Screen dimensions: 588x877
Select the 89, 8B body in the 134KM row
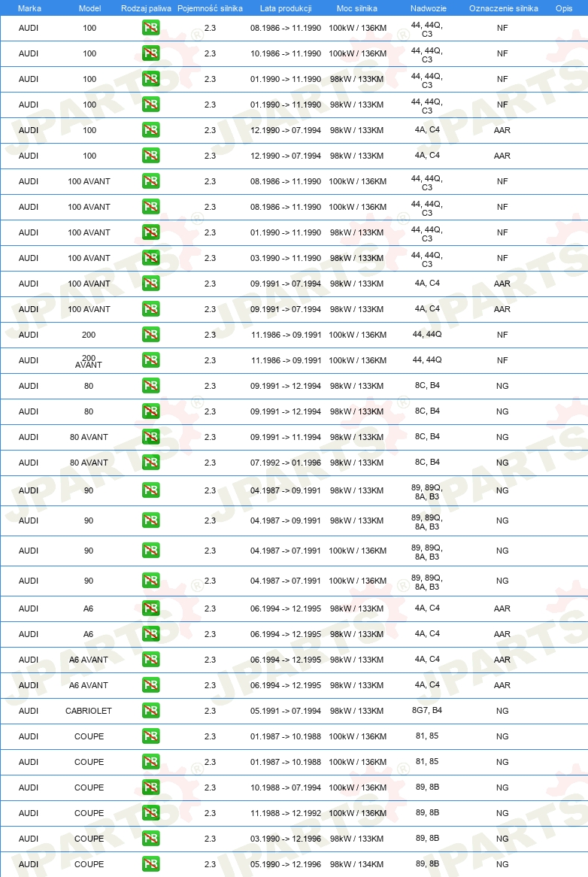point(428,863)
